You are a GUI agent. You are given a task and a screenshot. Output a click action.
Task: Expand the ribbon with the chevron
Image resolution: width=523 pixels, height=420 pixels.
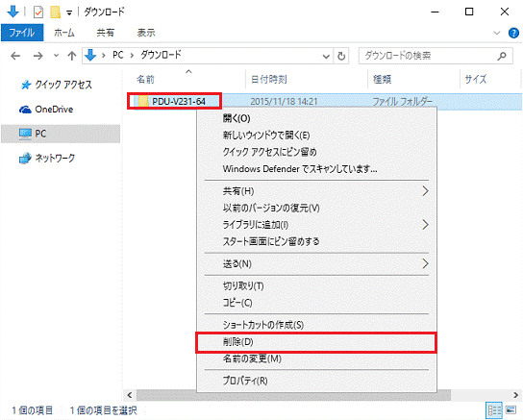coord(497,33)
